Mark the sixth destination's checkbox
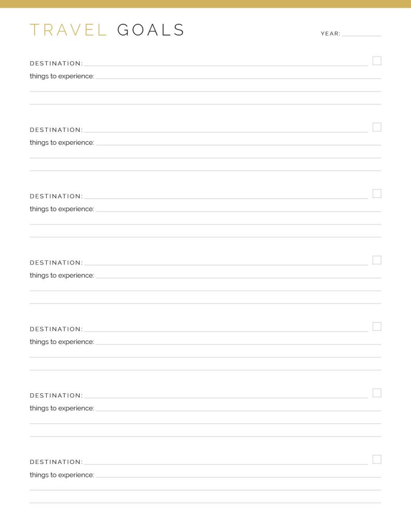Screen dimensions: 411x532 (377, 393)
